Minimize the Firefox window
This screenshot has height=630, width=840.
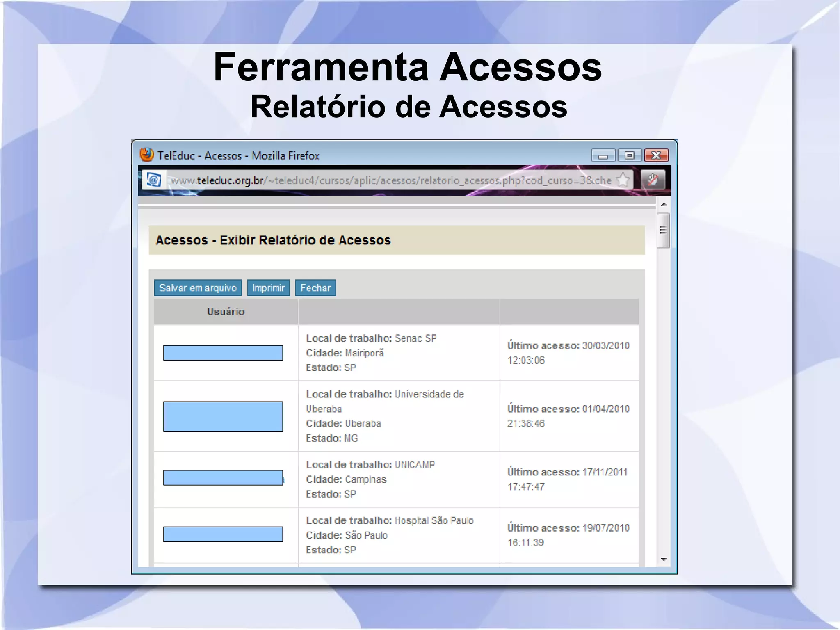click(603, 155)
